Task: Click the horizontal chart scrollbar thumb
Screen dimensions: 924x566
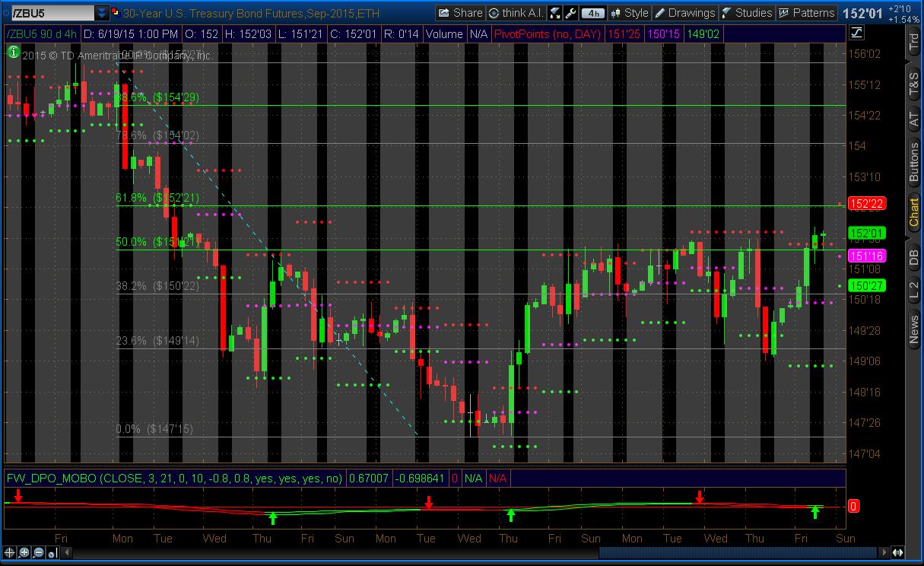Action: (x=737, y=553)
